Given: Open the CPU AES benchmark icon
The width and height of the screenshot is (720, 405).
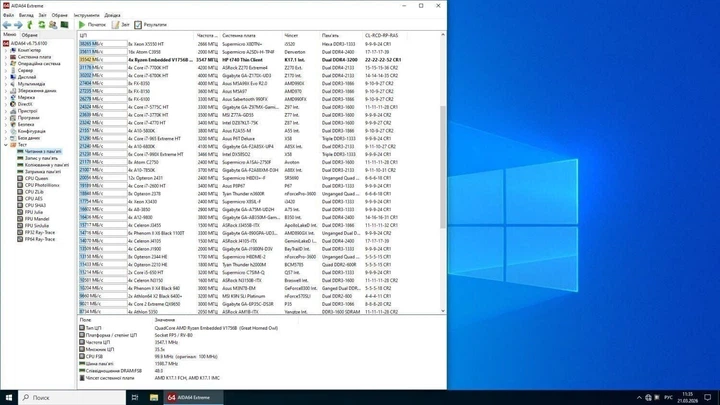Looking at the screenshot, I should [x=20, y=199].
